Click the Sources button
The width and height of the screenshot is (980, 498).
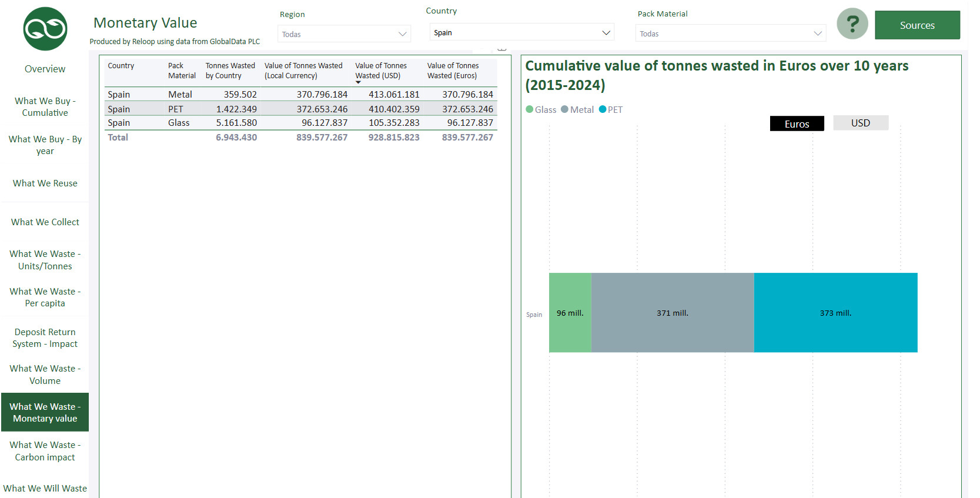(x=917, y=25)
